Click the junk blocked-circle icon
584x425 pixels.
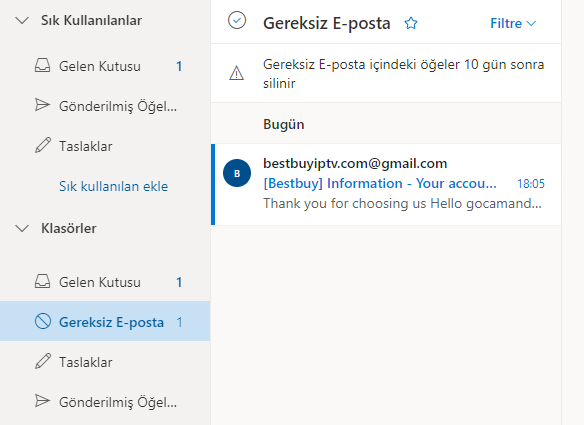43,321
